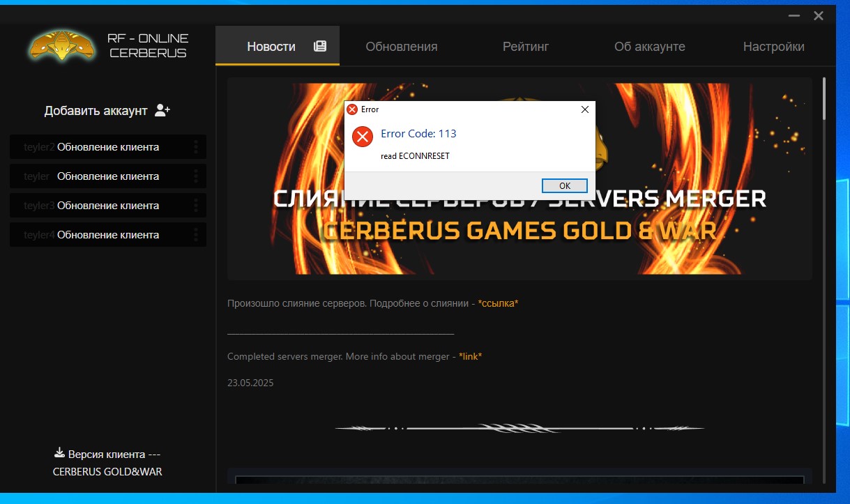Go to the Об аккаунте tab

pos(649,47)
